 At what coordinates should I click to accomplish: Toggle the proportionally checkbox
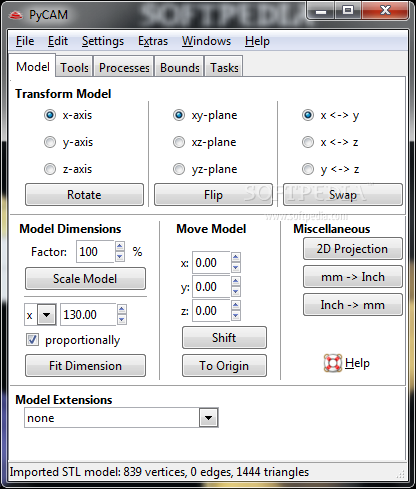(x=32, y=340)
